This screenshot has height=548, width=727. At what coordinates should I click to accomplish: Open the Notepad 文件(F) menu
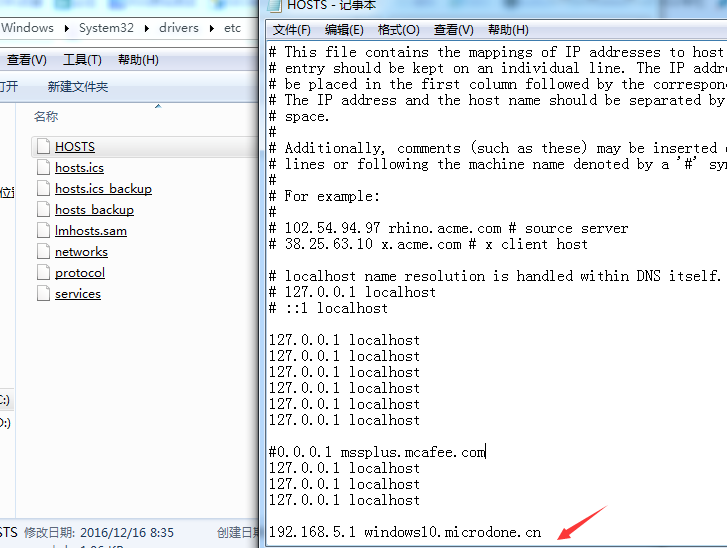click(291, 30)
